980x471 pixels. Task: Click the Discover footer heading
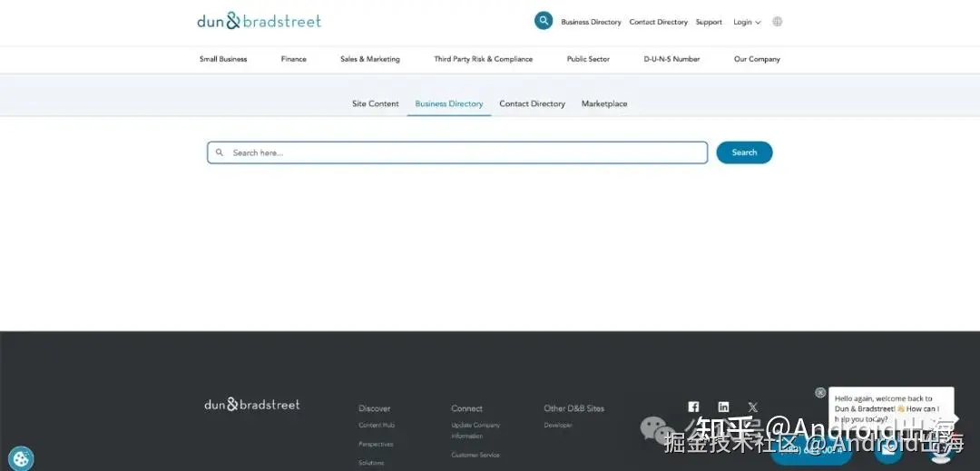point(375,408)
